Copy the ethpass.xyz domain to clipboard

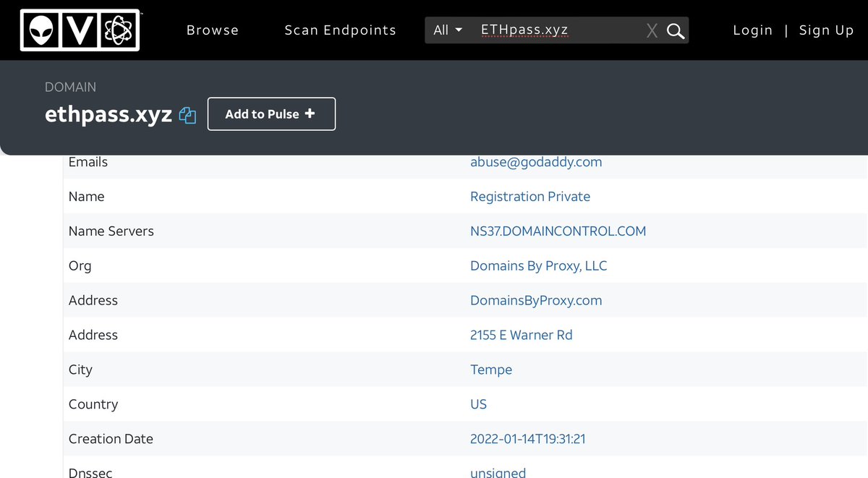click(187, 115)
